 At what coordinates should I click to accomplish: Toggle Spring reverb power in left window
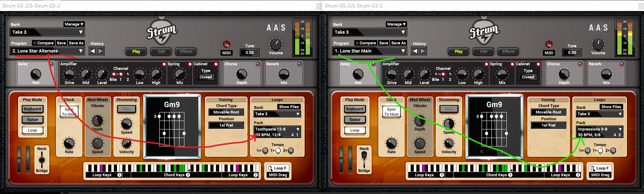point(190,64)
